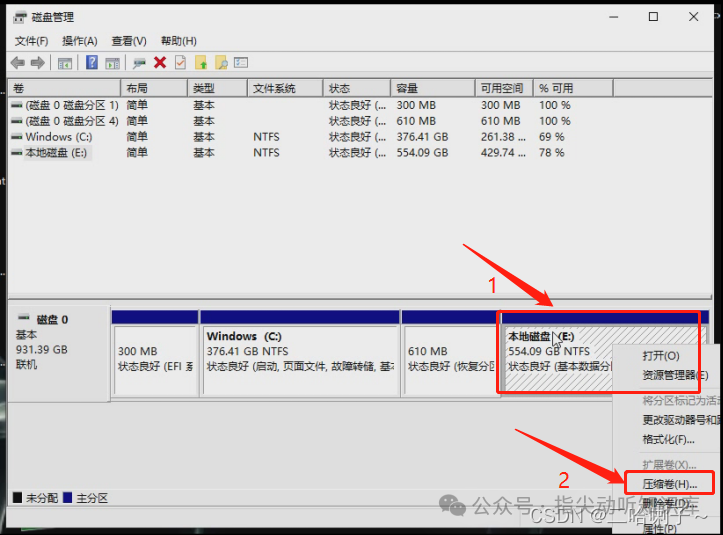Click the 554.09 GB capacity cell in list
Screen dimensions: 723x535
pos(422,152)
